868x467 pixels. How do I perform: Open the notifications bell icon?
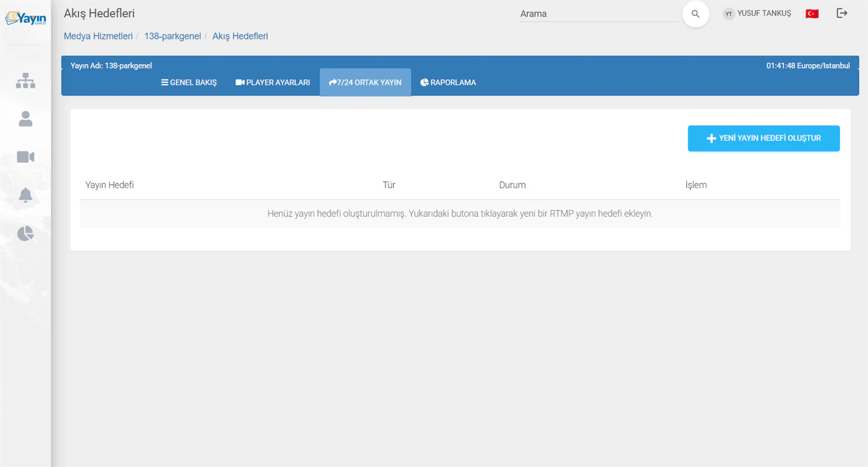pos(25,195)
